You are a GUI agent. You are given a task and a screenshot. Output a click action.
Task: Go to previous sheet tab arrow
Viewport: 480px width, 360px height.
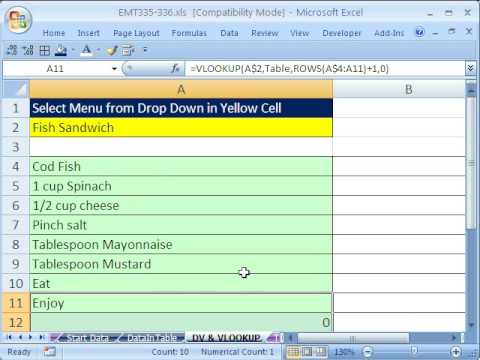[20, 337]
